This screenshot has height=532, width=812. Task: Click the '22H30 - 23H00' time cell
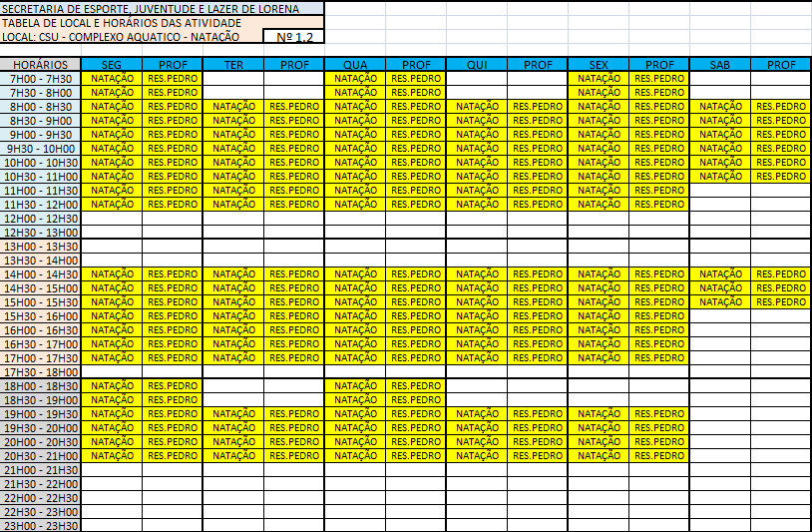[40, 512]
